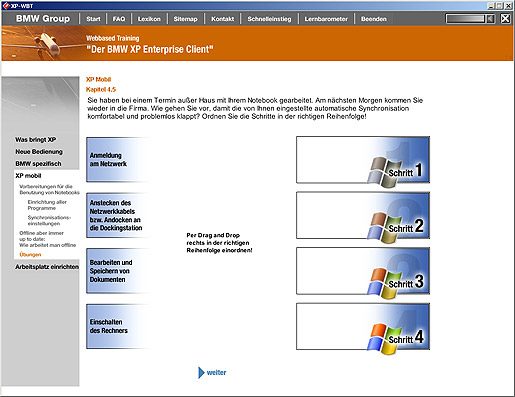
Task: Go to 'Arbeitsplatz einrichten' chapter
Action: tap(47, 267)
